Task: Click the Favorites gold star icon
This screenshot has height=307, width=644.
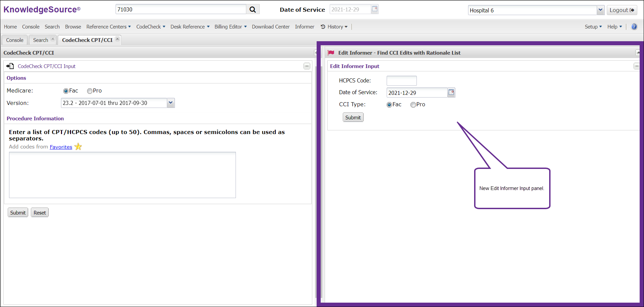Action: 78,147
